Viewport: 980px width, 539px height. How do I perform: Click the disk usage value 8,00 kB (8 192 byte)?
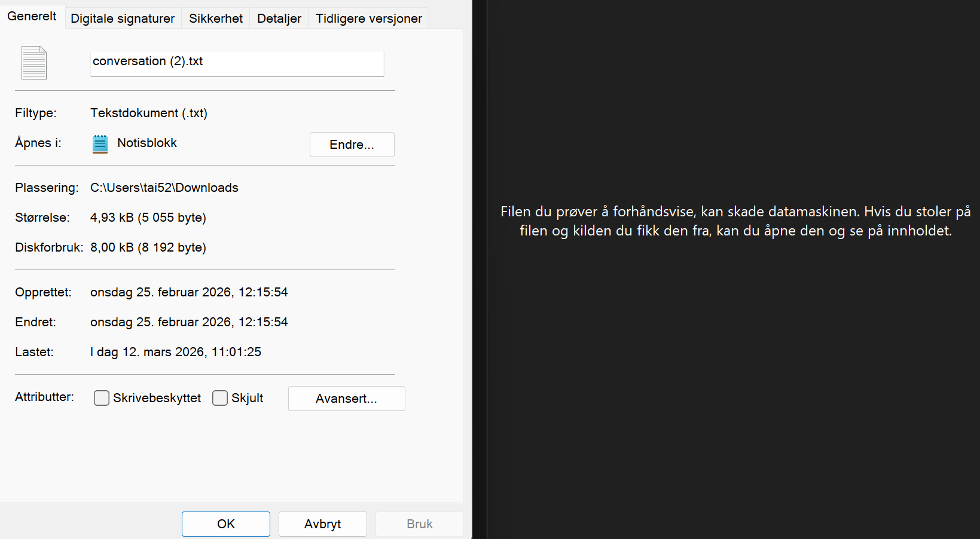pos(148,247)
